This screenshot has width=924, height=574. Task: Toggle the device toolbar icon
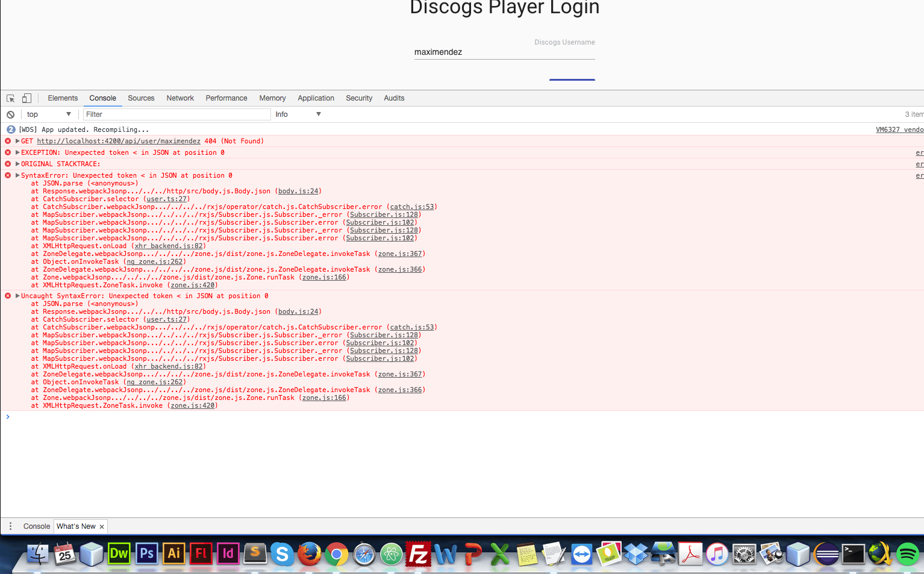point(27,98)
